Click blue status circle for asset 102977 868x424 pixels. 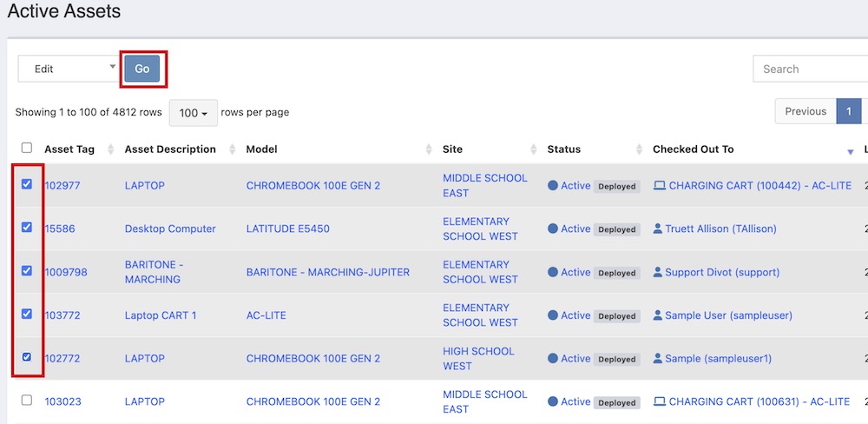[x=553, y=185]
